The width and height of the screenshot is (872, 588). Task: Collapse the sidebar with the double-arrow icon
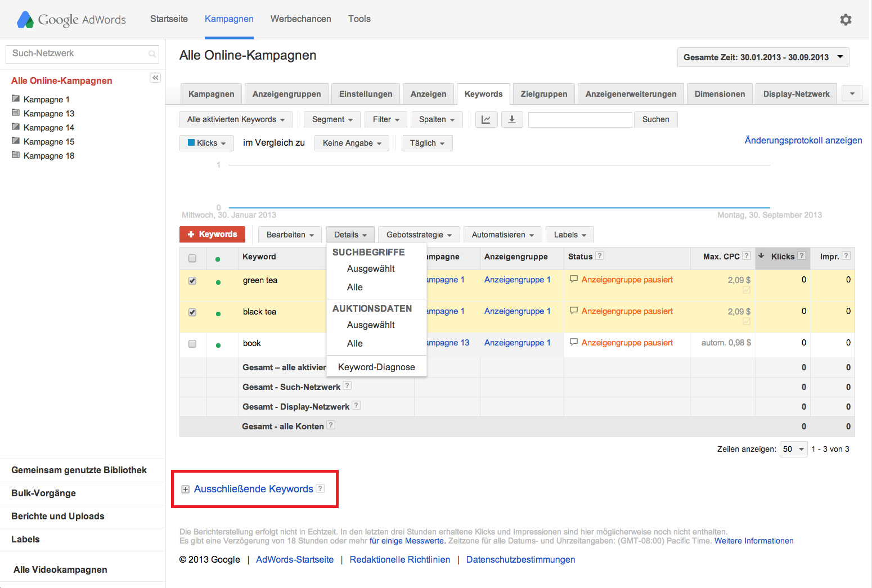[x=155, y=78]
